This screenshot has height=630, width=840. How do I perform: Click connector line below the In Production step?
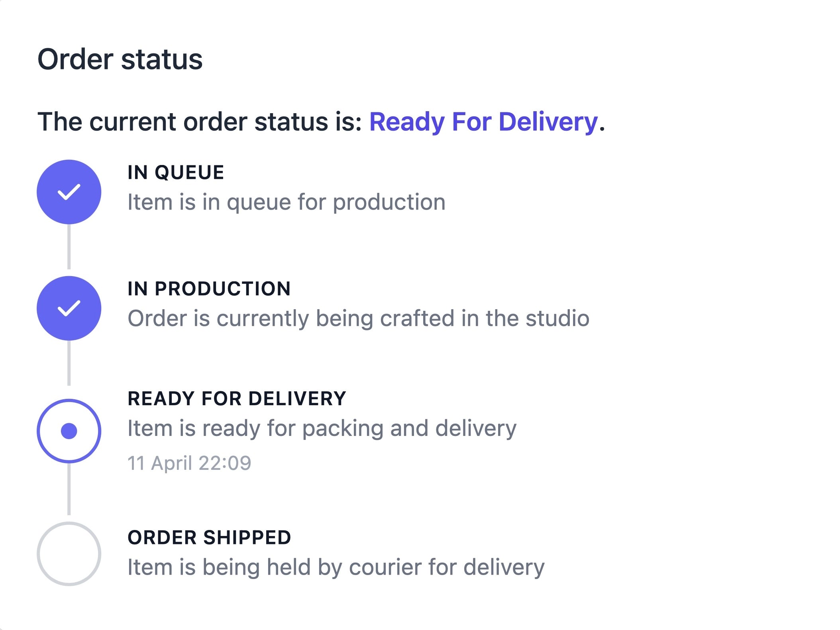[69, 363]
